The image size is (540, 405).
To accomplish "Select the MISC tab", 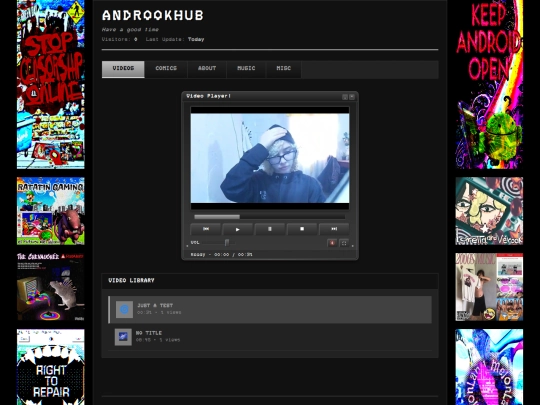I will (284, 69).
